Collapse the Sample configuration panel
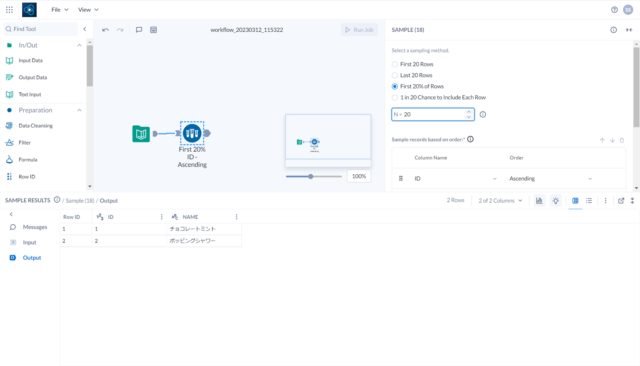Viewport: 640px width, 366px height. pyautogui.click(x=629, y=30)
